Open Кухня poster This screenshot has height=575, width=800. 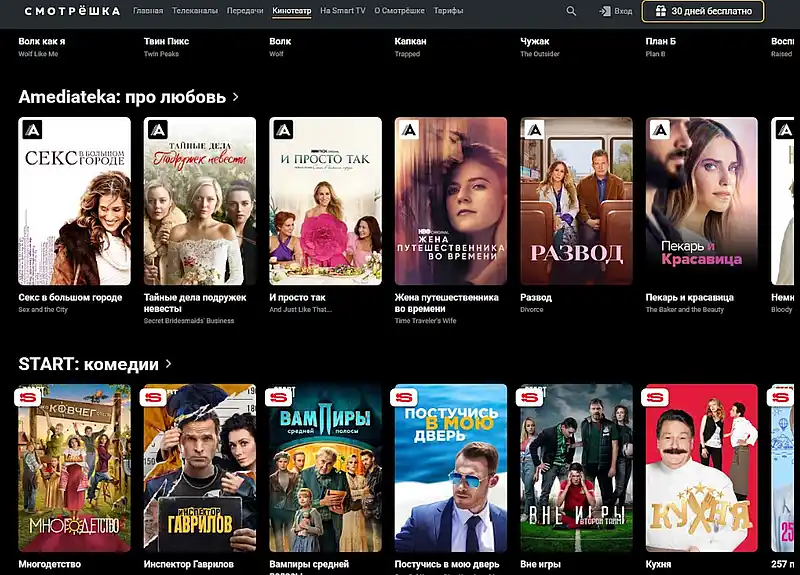click(x=702, y=468)
